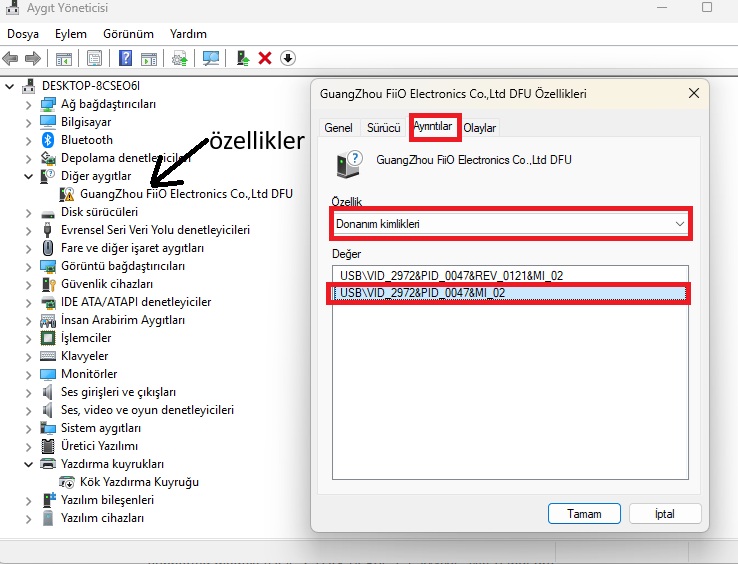Click the show/hide console tree icon

pyautogui.click(x=64, y=59)
